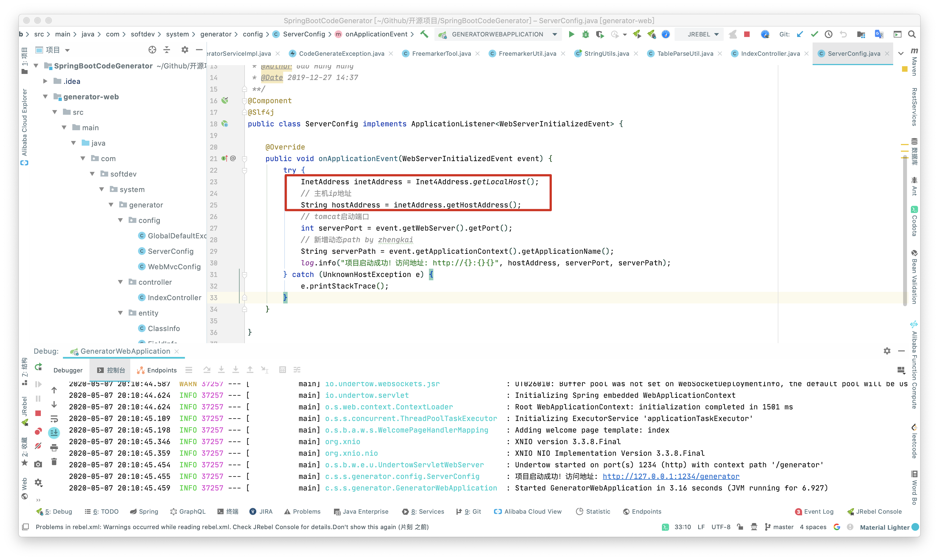Click the green Run button in toolbar
Viewport: 939px width, 560px height.
point(571,34)
